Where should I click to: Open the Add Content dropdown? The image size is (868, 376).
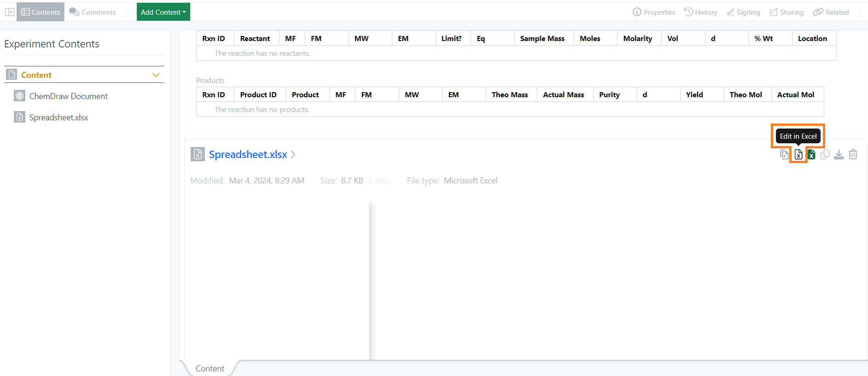[x=163, y=12]
